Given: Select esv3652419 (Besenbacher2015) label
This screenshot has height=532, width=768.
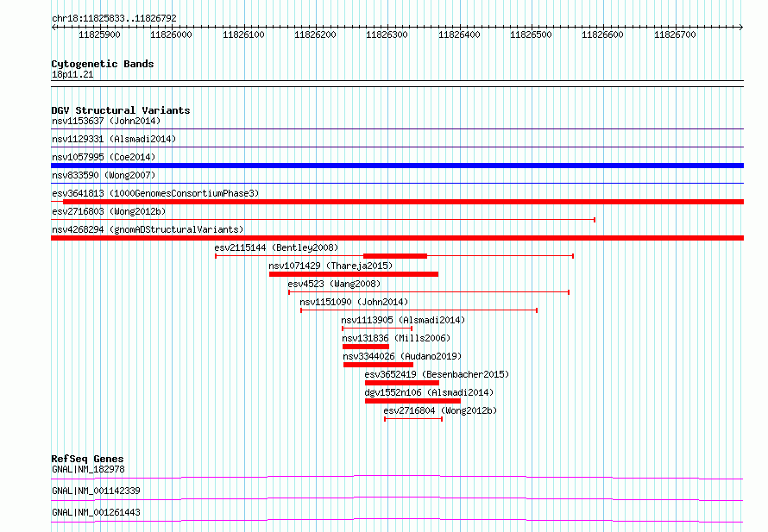Looking at the screenshot, I should point(437,374).
